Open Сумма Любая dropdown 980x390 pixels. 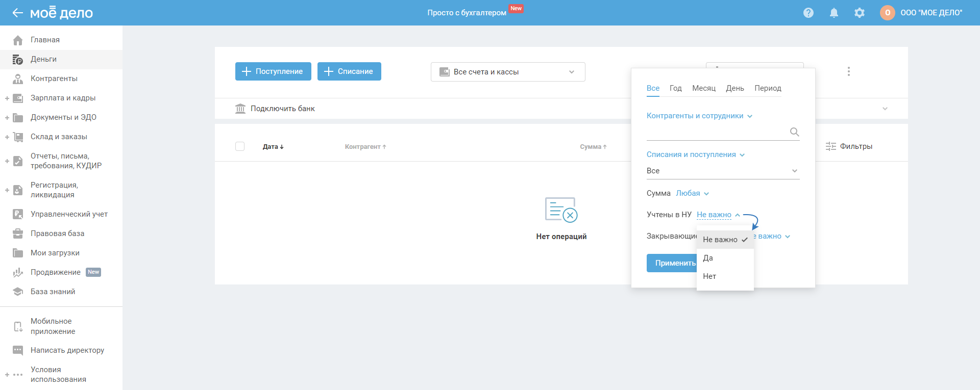pyautogui.click(x=693, y=193)
